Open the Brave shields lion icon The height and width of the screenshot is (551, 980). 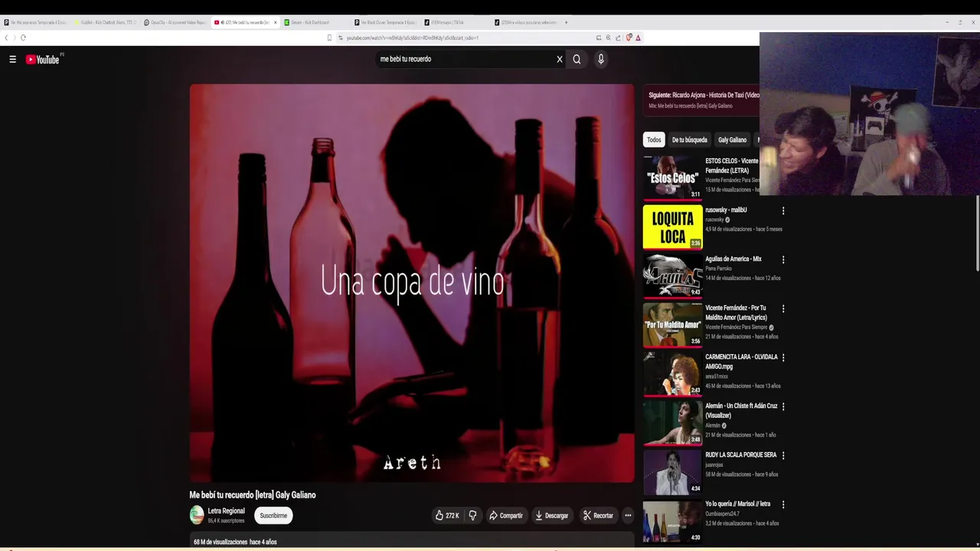(x=629, y=37)
